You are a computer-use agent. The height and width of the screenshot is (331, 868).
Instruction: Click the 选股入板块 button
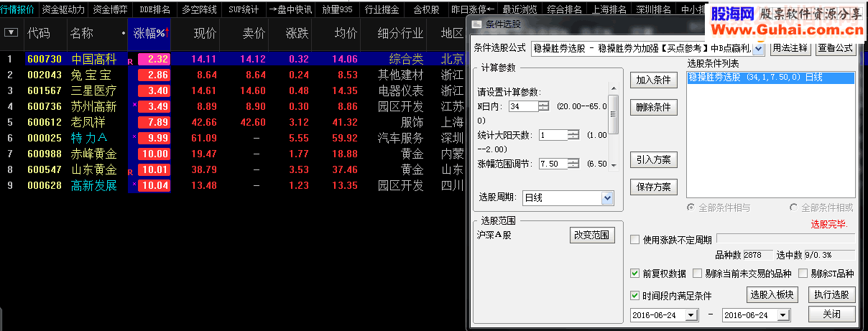[773, 294]
